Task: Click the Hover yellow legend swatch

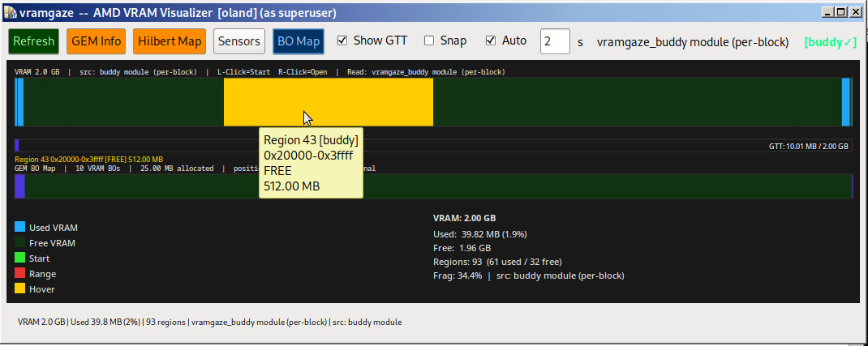Action: click(20, 289)
